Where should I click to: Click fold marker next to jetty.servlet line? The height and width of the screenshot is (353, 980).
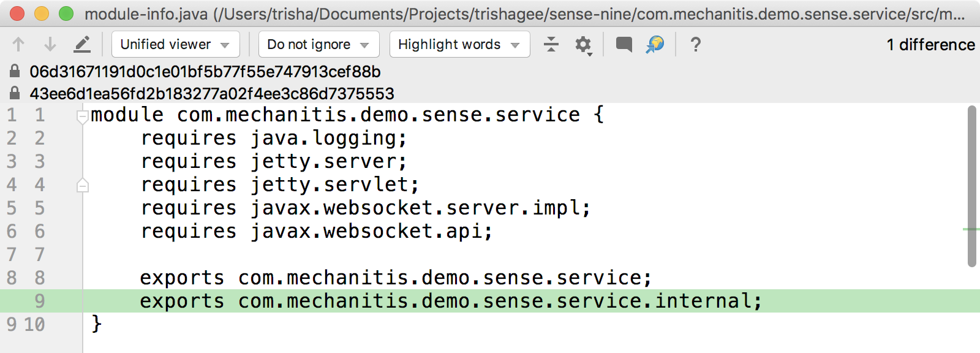(x=83, y=185)
